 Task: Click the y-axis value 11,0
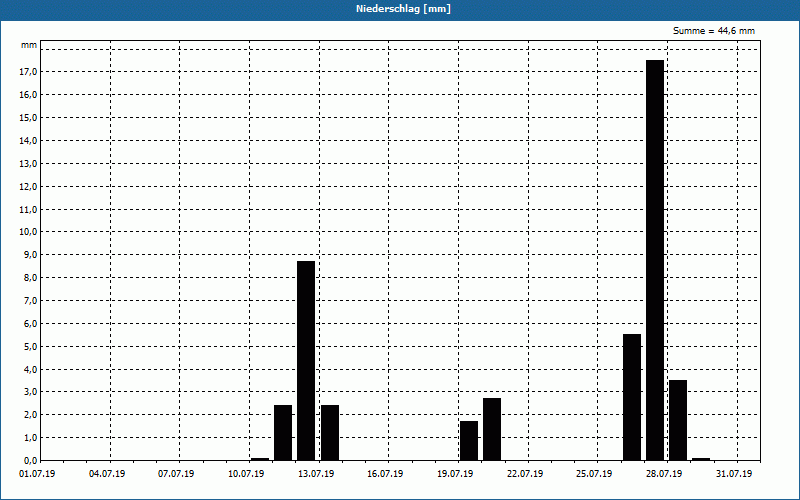28,210
